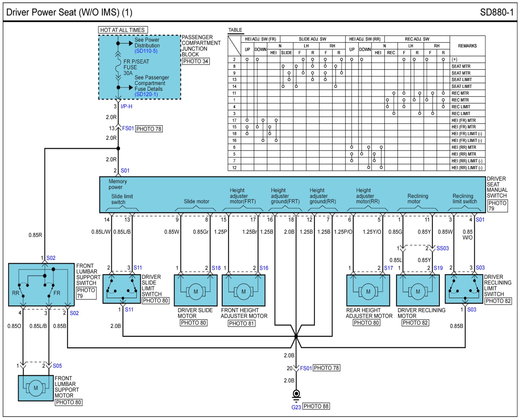
Task: Click the S01 connector label at pin 2
Action: pos(125,171)
